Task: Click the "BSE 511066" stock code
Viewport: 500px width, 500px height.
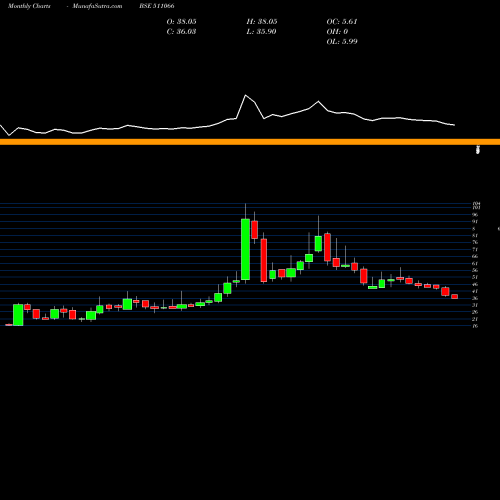Action: point(157,6)
